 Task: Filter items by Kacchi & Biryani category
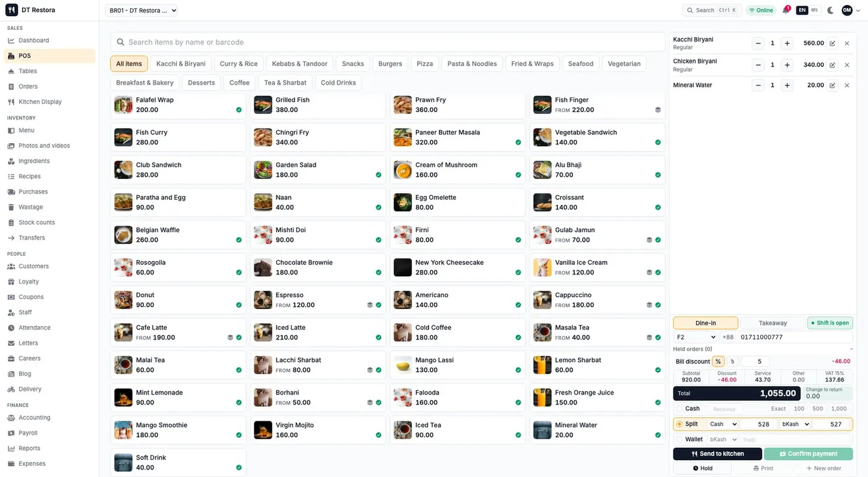point(181,64)
